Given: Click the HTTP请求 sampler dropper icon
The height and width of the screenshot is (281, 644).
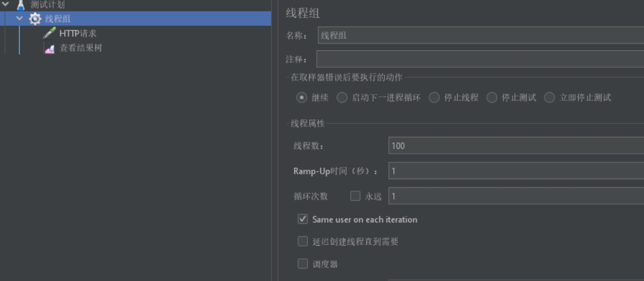Looking at the screenshot, I should (x=49, y=33).
